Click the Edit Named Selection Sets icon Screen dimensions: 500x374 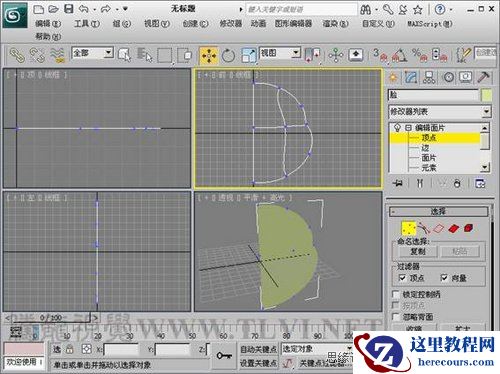(463, 55)
